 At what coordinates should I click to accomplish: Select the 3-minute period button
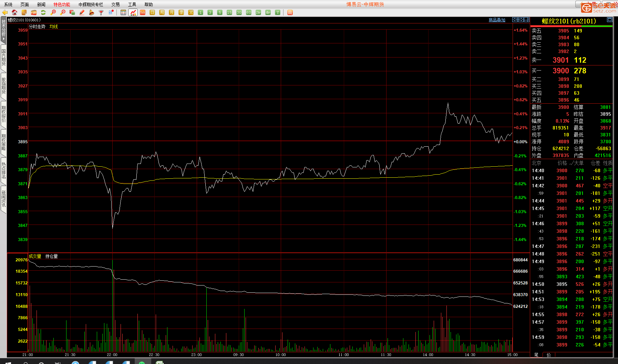point(210,12)
